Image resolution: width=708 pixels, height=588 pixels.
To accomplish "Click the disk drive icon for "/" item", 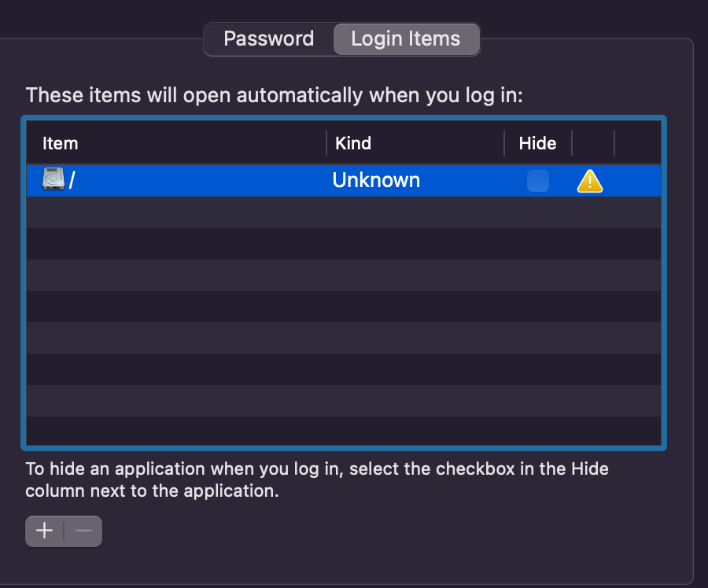I will point(53,181).
